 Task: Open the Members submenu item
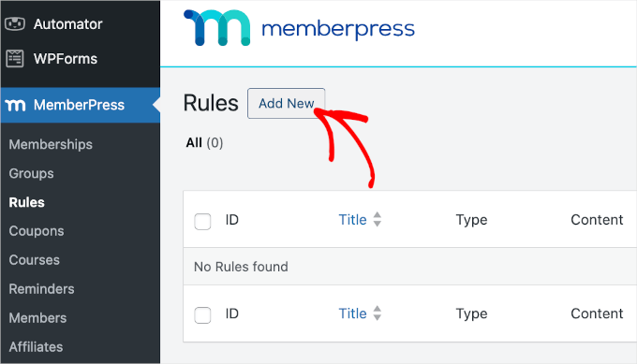pos(37,318)
